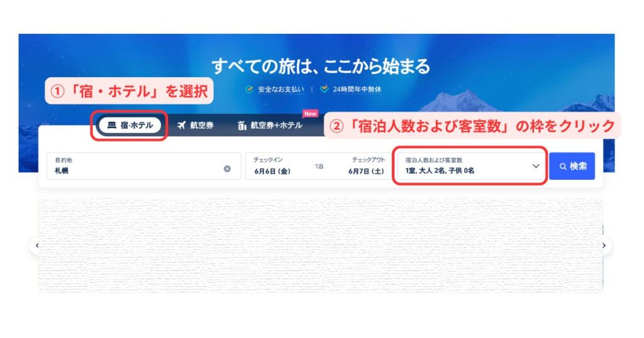This screenshot has height=338, width=644.
Task: Click the 安全なお支払い link
Action: point(281,89)
